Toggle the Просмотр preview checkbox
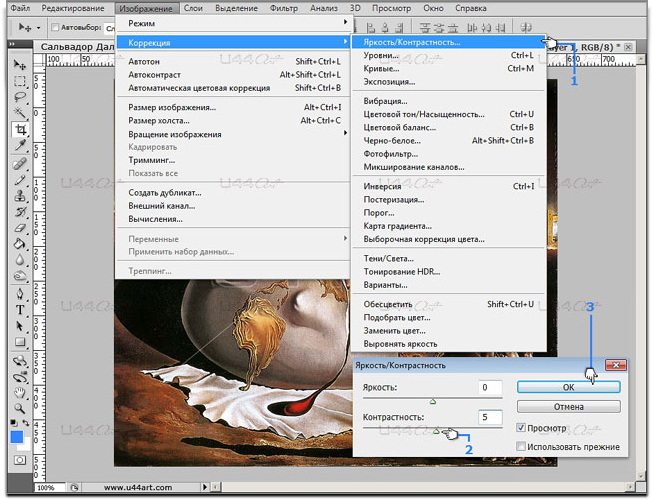 point(521,428)
